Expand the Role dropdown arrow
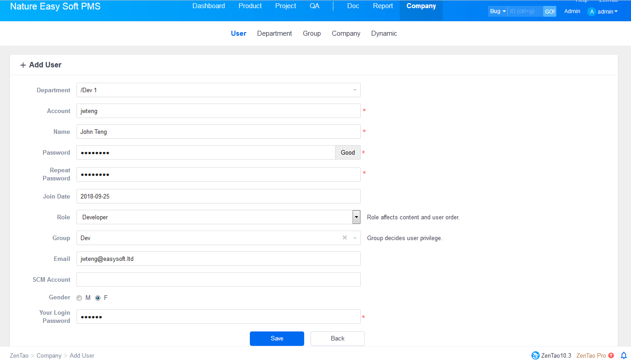Viewport: 631px width, 364px height. [356, 217]
